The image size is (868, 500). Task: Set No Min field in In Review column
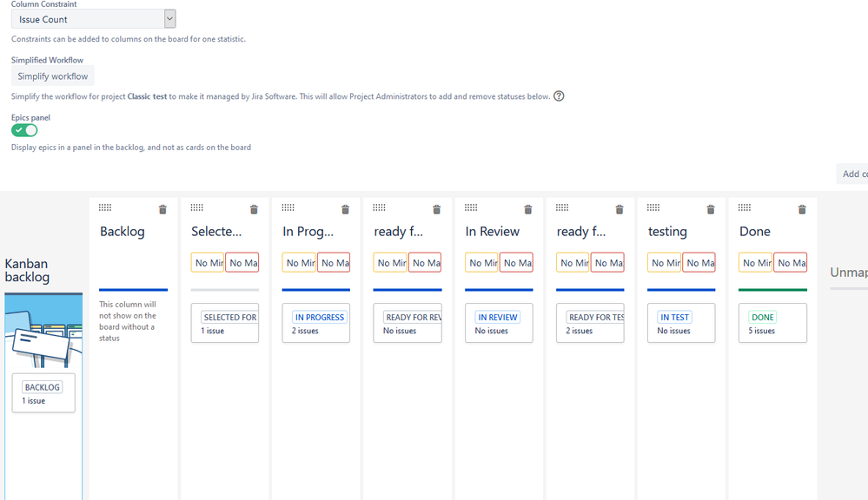pos(481,263)
